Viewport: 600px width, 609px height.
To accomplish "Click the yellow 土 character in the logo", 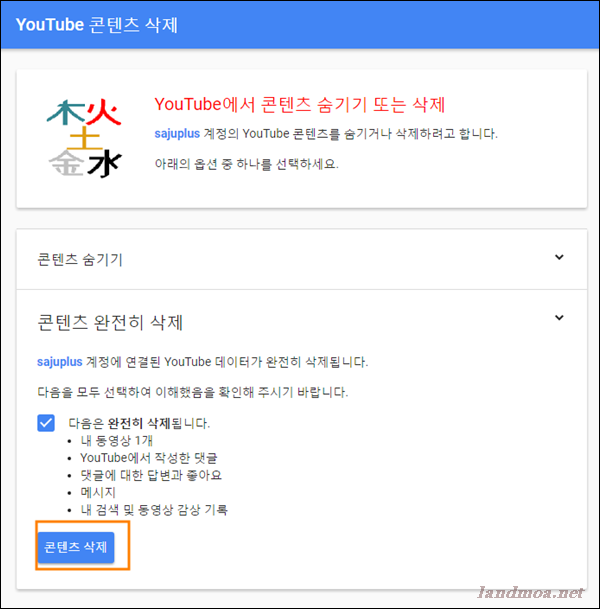I will click(85, 138).
